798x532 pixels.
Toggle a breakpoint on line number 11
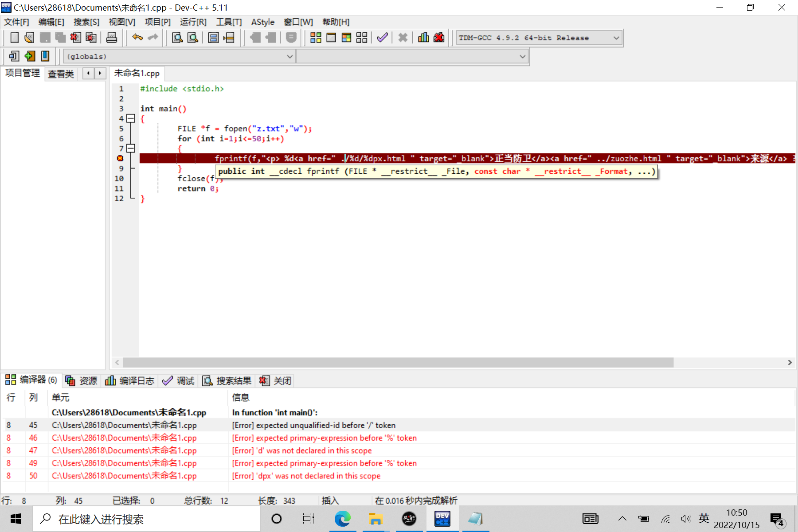pos(119,188)
